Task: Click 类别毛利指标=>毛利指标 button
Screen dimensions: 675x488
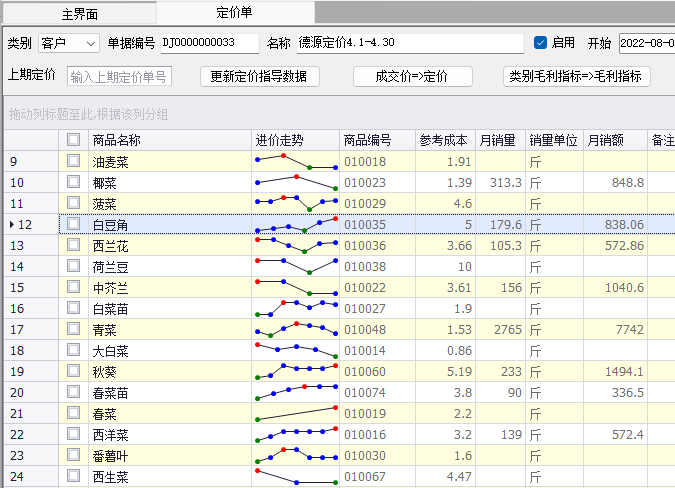Action: click(x=576, y=77)
